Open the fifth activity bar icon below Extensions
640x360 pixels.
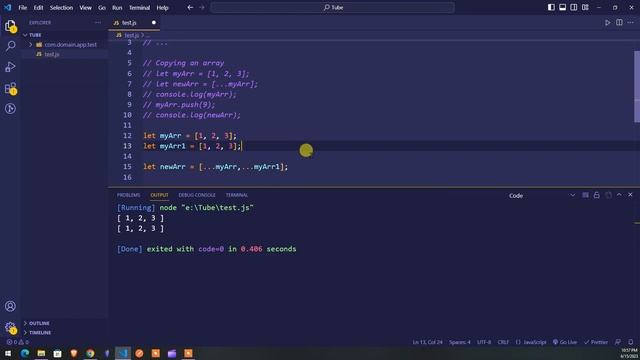click(10, 109)
